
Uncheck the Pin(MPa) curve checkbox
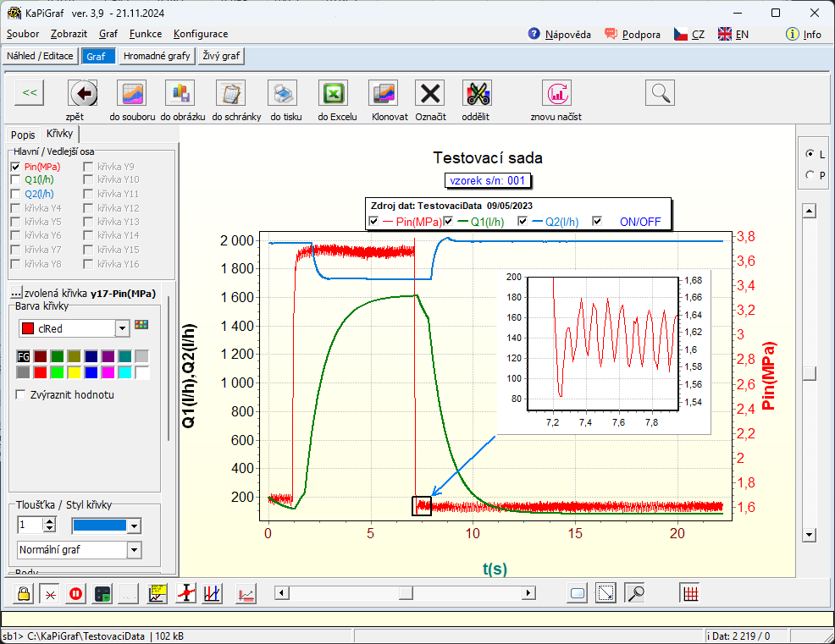pyautogui.click(x=15, y=167)
